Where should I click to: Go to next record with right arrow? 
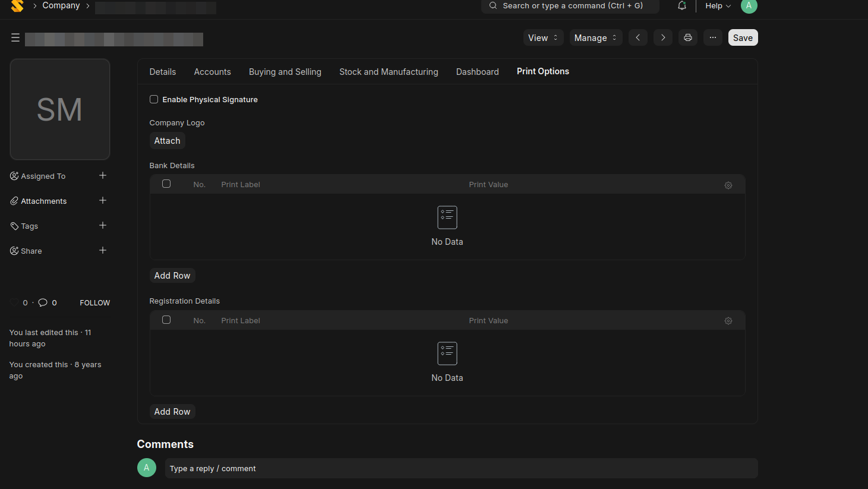(662, 37)
